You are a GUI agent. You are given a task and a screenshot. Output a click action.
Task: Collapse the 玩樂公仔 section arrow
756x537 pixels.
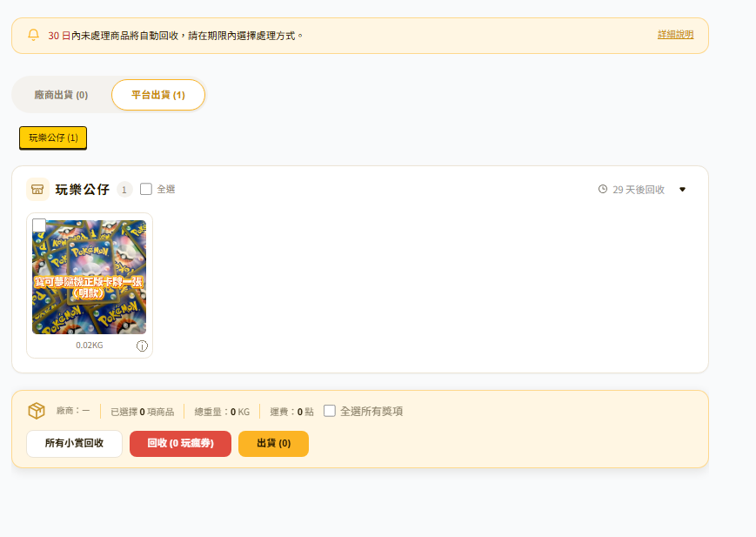tap(682, 189)
